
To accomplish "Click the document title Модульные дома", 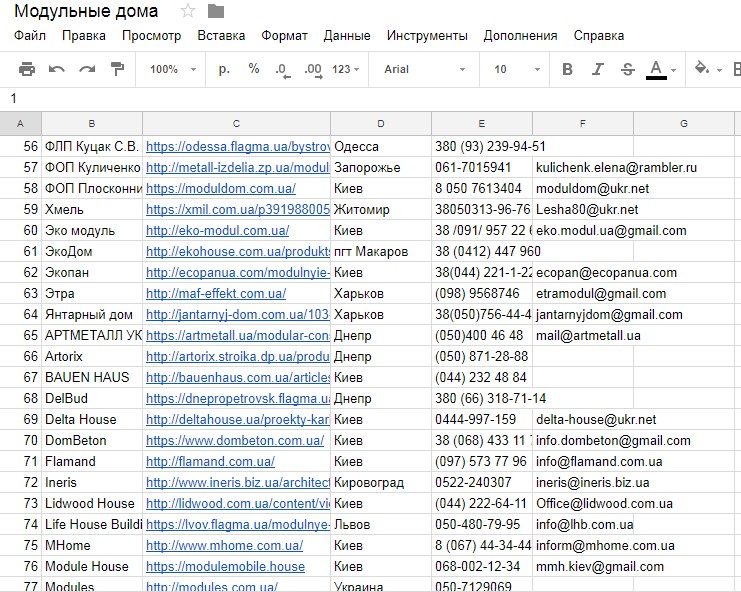I will [86, 11].
